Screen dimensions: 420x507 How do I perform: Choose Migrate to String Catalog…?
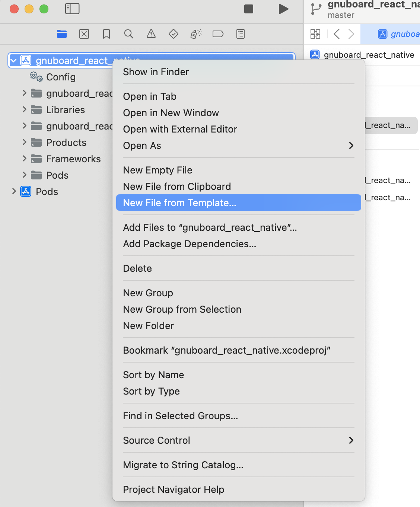(239, 465)
